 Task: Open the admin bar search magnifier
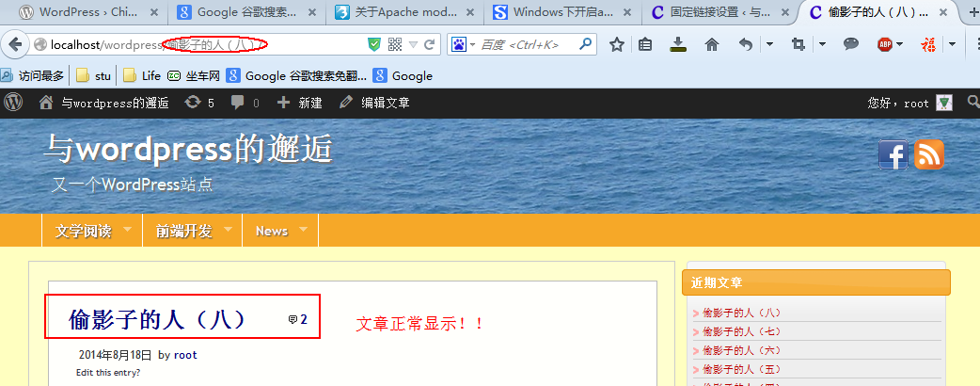(x=973, y=102)
